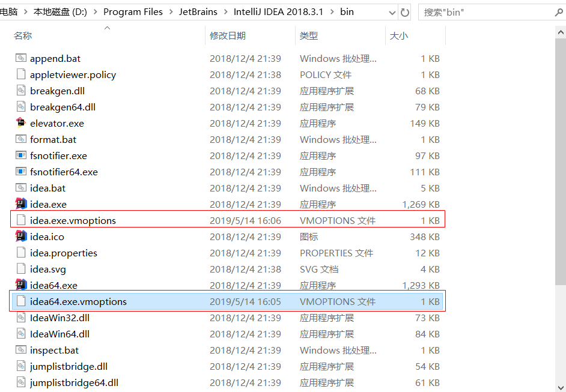Navigate to IntelliJ IDEA 2018.3.1 breadcrumb
This screenshot has width=566, height=392.
278,12
